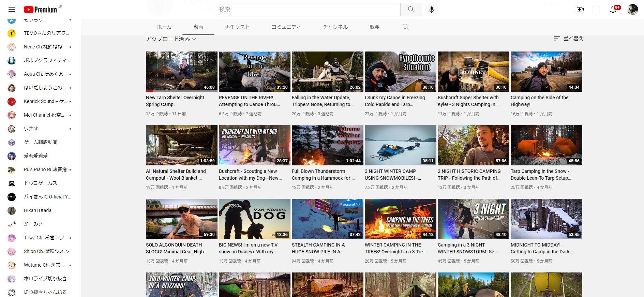Expand the アップロード済み dropdown
The image size is (644, 297).
[x=171, y=39]
